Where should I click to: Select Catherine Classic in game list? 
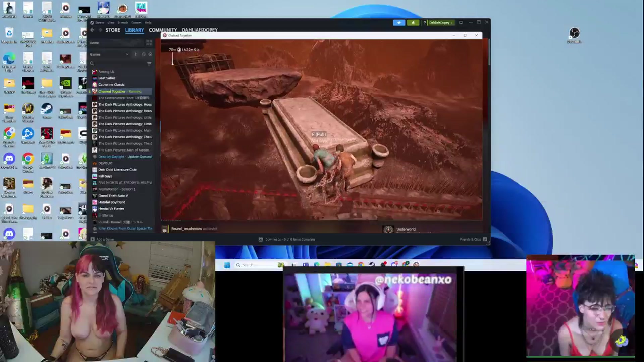[x=111, y=85]
